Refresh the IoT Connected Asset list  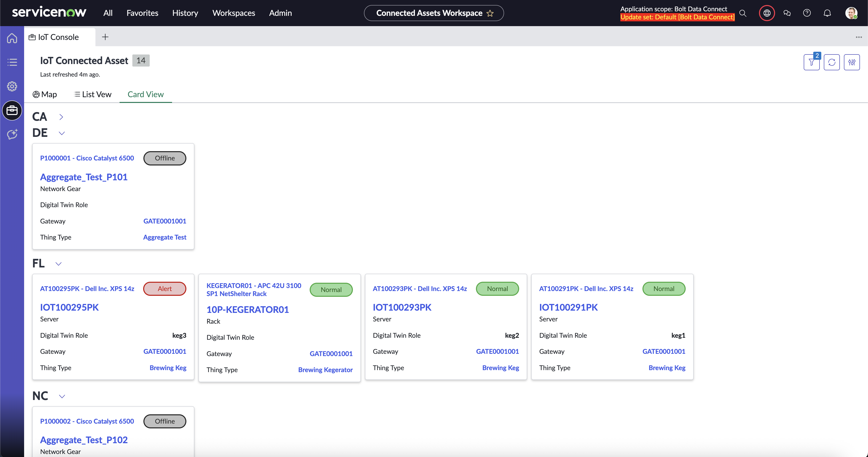pyautogui.click(x=832, y=62)
